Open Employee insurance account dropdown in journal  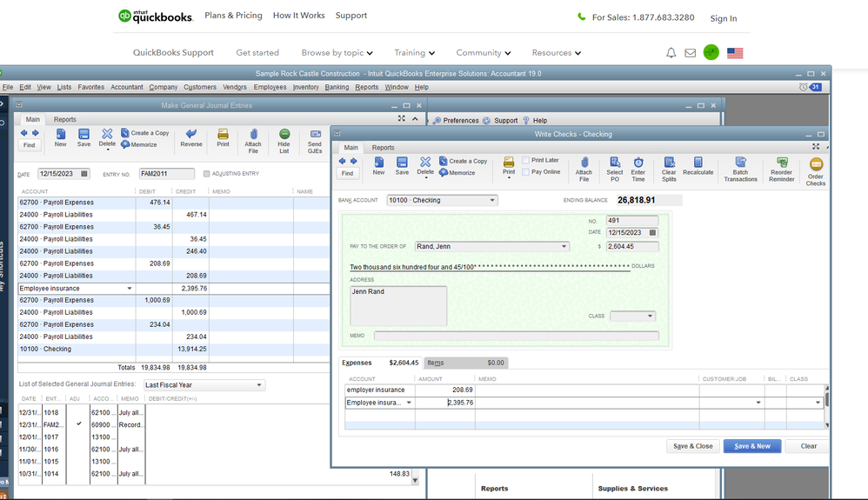pyautogui.click(x=130, y=289)
